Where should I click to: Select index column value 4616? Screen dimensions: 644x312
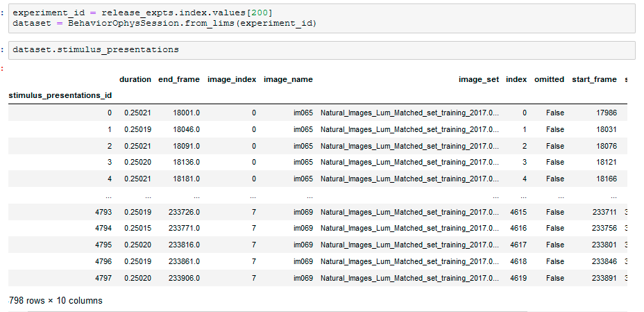518,228
